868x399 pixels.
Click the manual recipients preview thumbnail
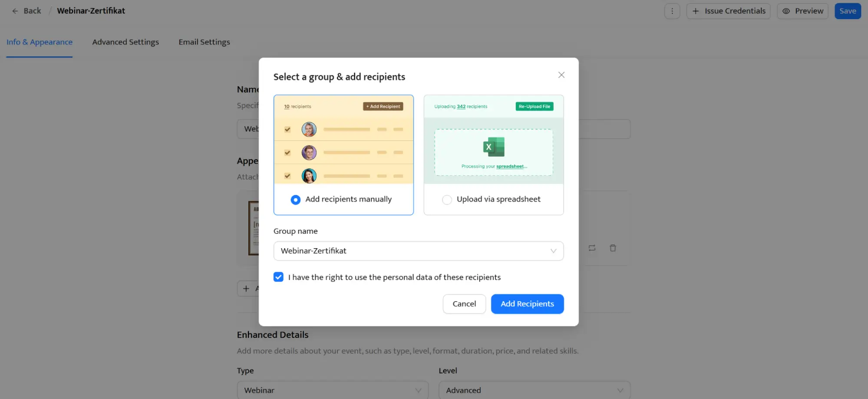(343, 140)
